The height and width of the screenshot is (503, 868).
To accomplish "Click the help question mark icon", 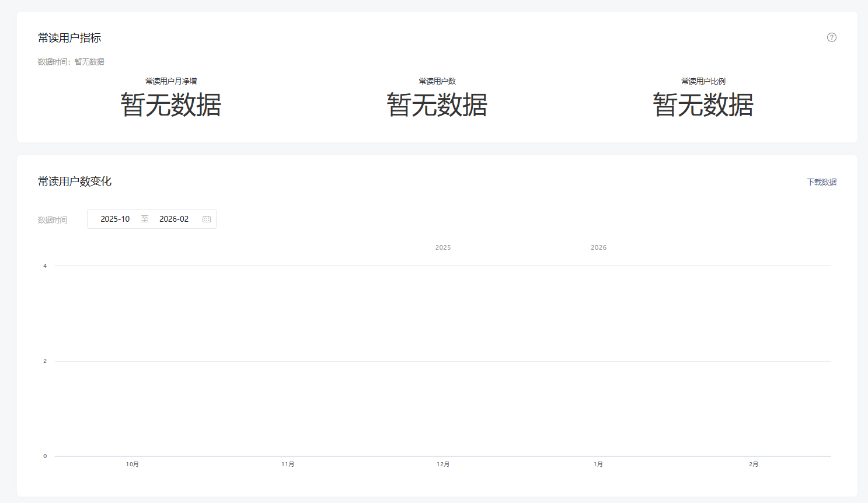I will 832,37.
